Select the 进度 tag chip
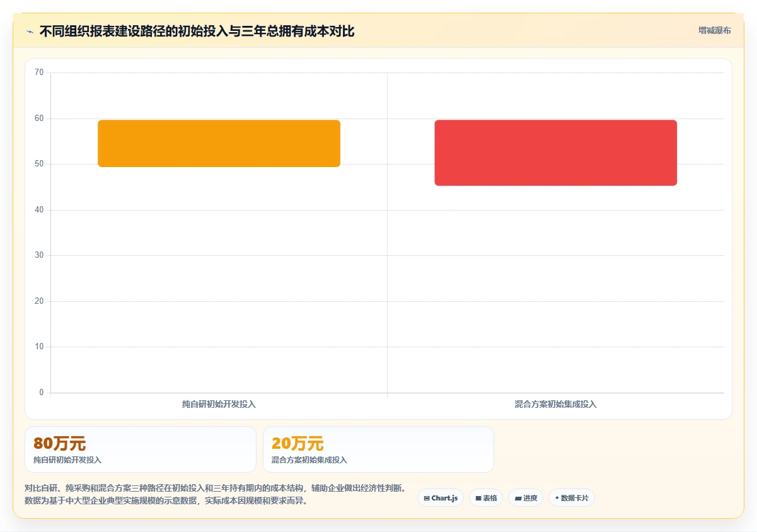The image size is (757, 532). pos(526,498)
